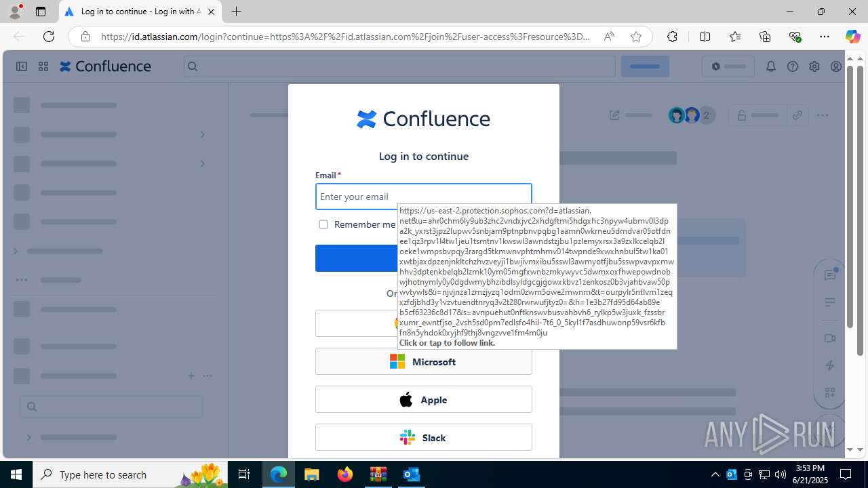Toggle Confluence sidebar icon
This screenshot has width=868, height=488.
(x=22, y=66)
